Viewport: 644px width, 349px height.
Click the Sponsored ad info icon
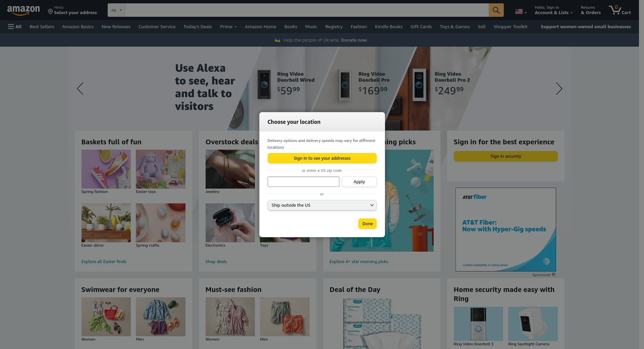(x=553, y=275)
